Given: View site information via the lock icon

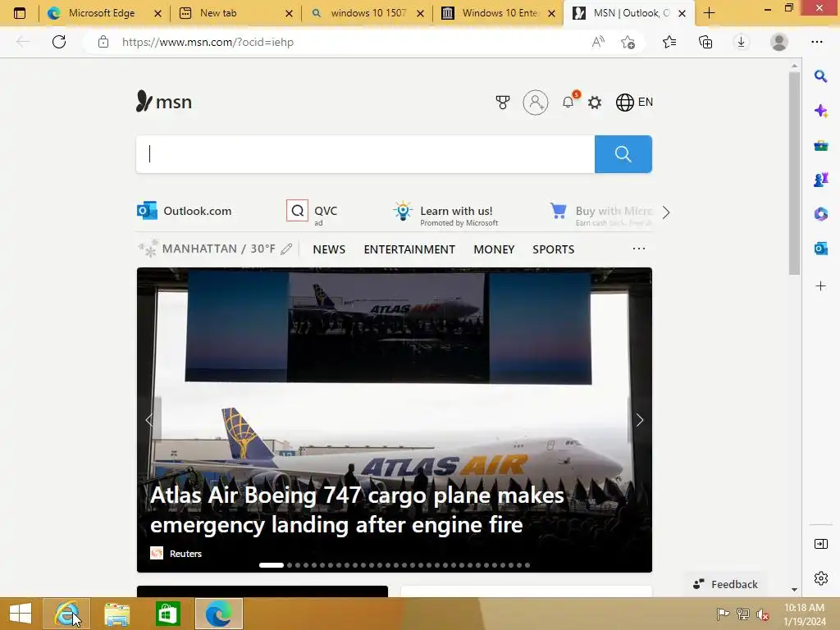Looking at the screenshot, I should pyautogui.click(x=103, y=42).
